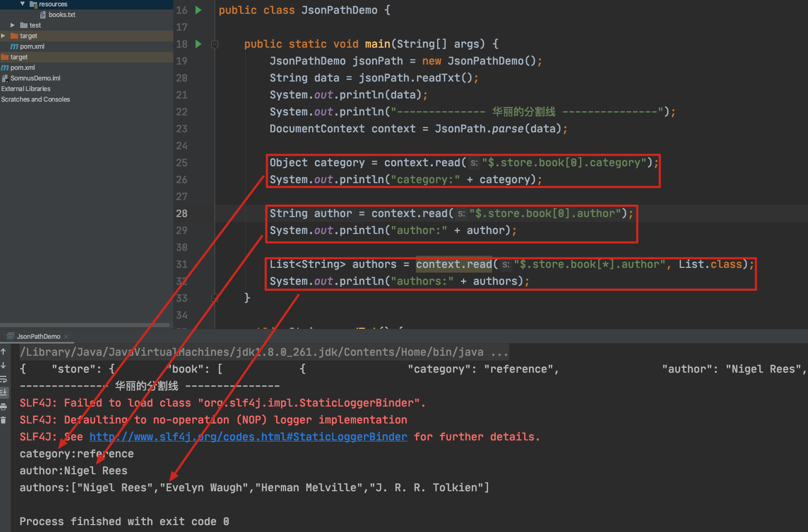Click 'Process finished with exit code 0'
808x532 pixels.
125,521
